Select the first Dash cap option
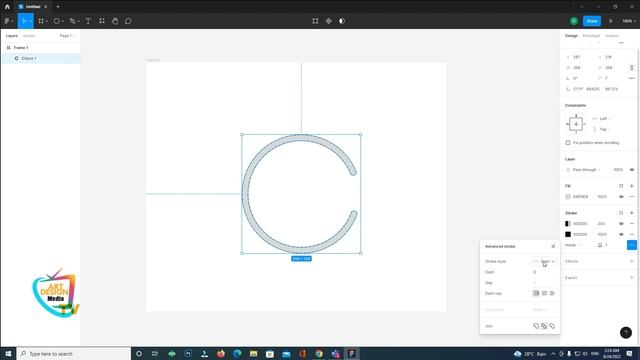The height and width of the screenshot is (360, 640). click(x=536, y=293)
